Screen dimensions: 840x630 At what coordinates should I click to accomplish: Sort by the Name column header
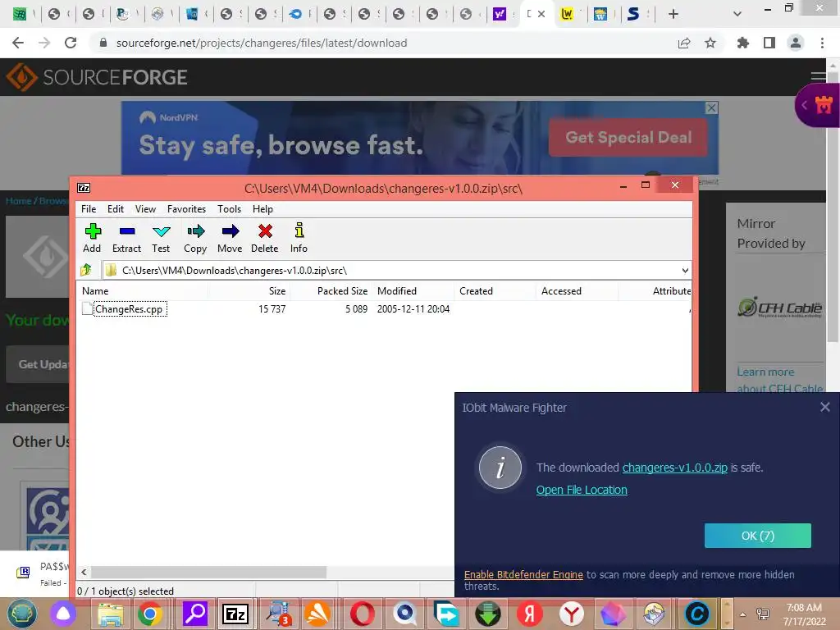143,291
